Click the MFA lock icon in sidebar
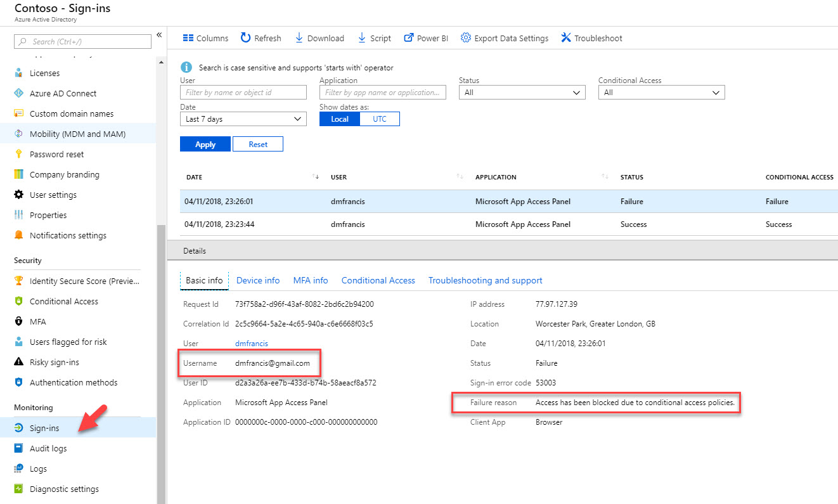Screen dimensions: 838x504 coord(18,321)
